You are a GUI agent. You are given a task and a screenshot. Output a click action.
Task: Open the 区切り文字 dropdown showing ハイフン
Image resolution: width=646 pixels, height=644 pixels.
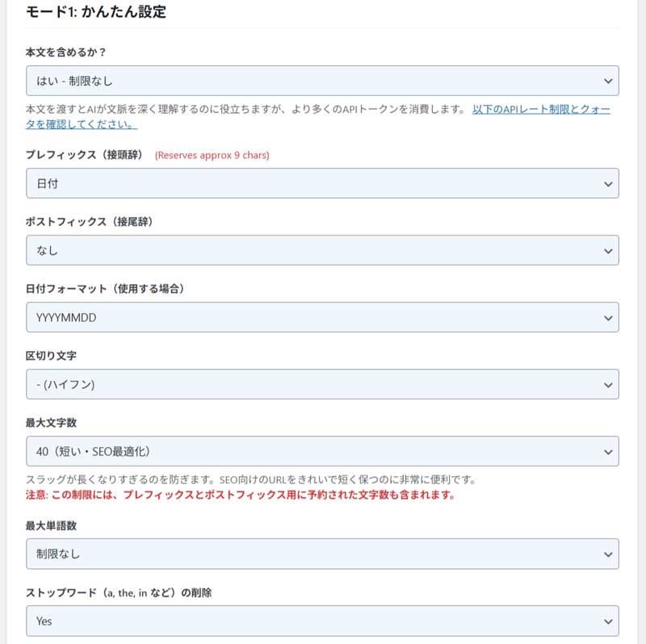322,384
